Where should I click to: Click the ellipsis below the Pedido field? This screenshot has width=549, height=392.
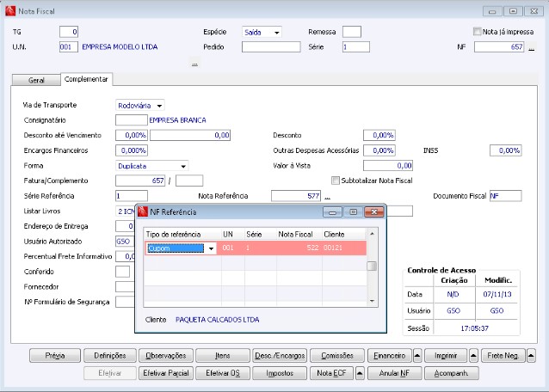(x=194, y=64)
